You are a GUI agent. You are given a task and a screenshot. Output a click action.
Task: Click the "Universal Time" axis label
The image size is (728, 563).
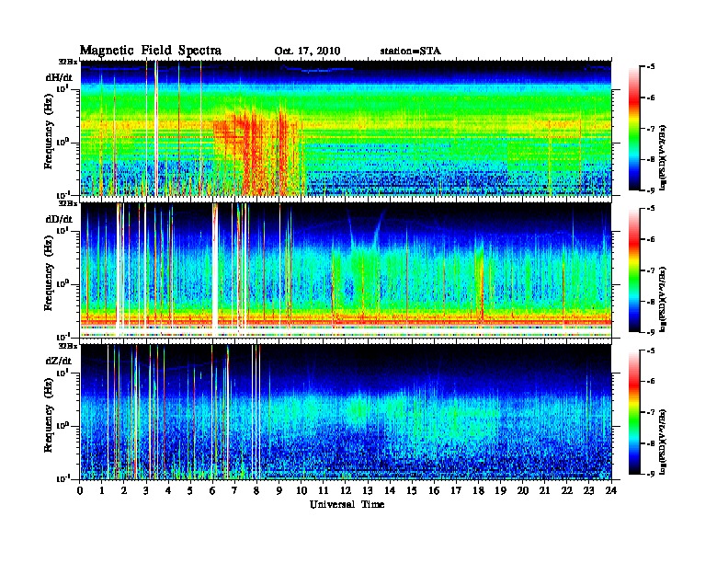point(347,505)
